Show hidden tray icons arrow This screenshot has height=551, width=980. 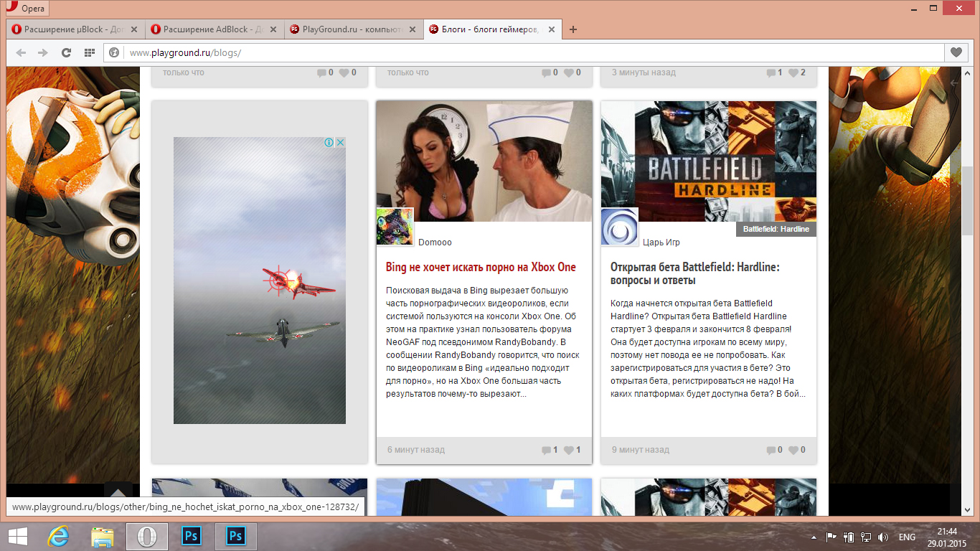point(814,537)
